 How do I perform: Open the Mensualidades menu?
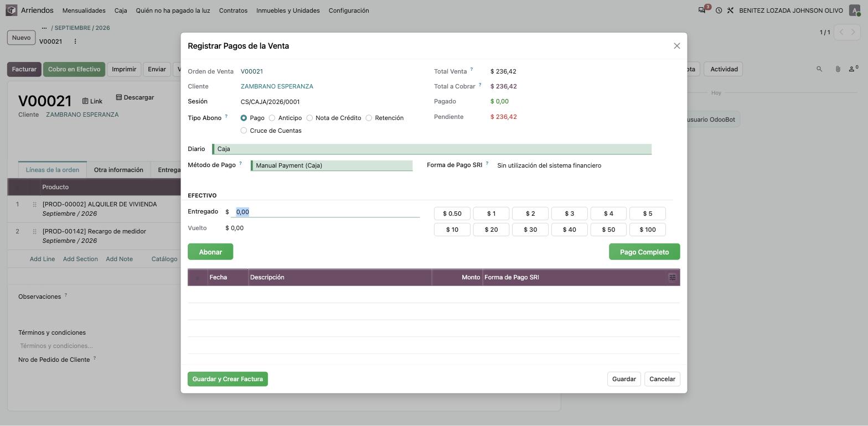tap(84, 11)
